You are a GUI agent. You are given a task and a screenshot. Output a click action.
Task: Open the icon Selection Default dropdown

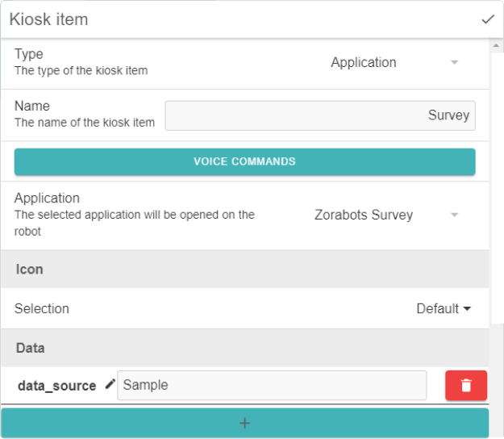444,309
